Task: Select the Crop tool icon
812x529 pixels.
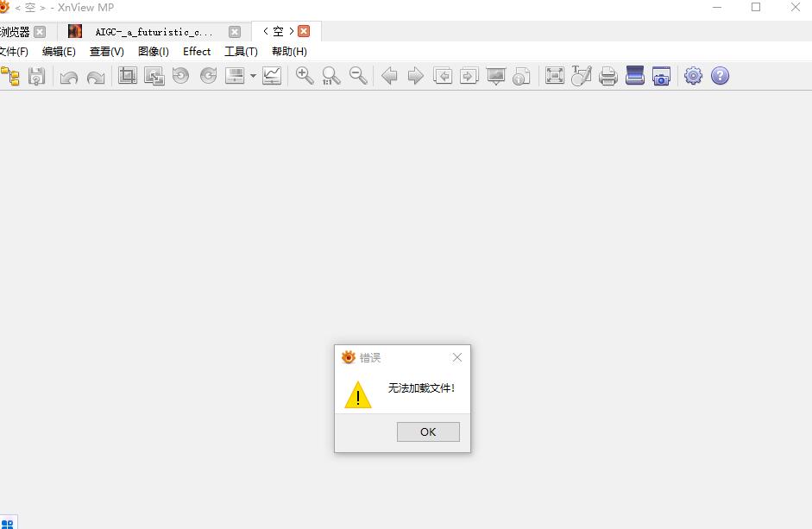Action: click(128, 76)
